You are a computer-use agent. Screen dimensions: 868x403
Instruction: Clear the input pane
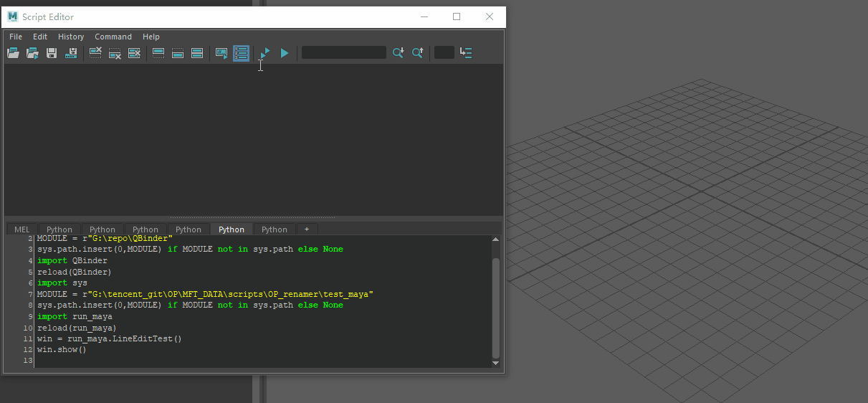click(x=115, y=53)
